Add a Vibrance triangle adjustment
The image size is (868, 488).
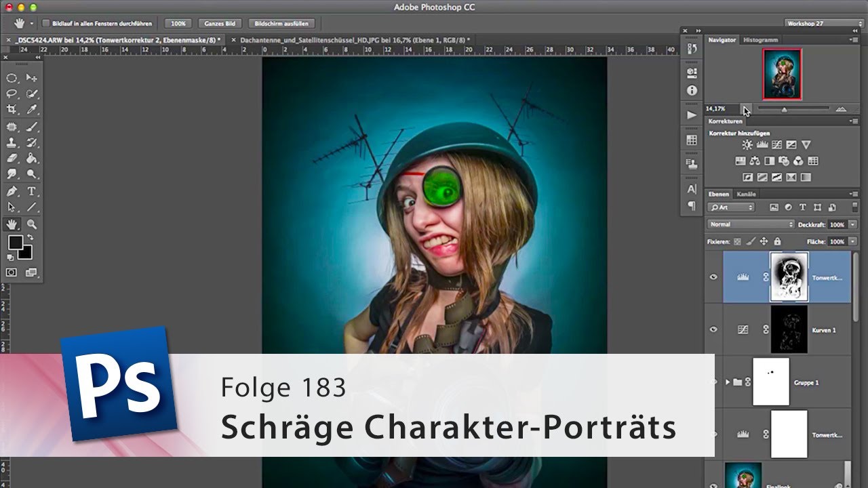(x=806, y=145)
